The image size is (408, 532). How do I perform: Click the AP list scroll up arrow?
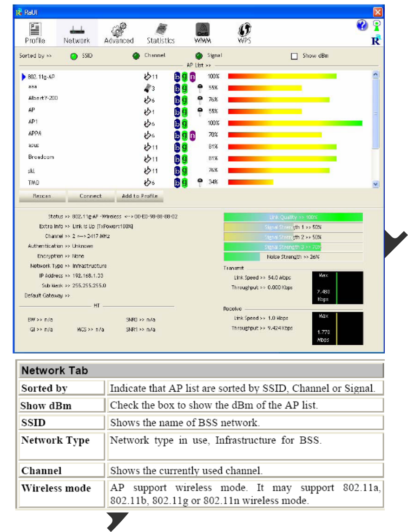375,75
